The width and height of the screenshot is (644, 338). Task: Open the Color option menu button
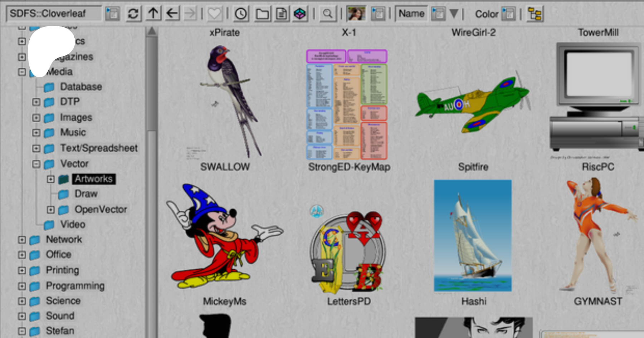(508, 14)
